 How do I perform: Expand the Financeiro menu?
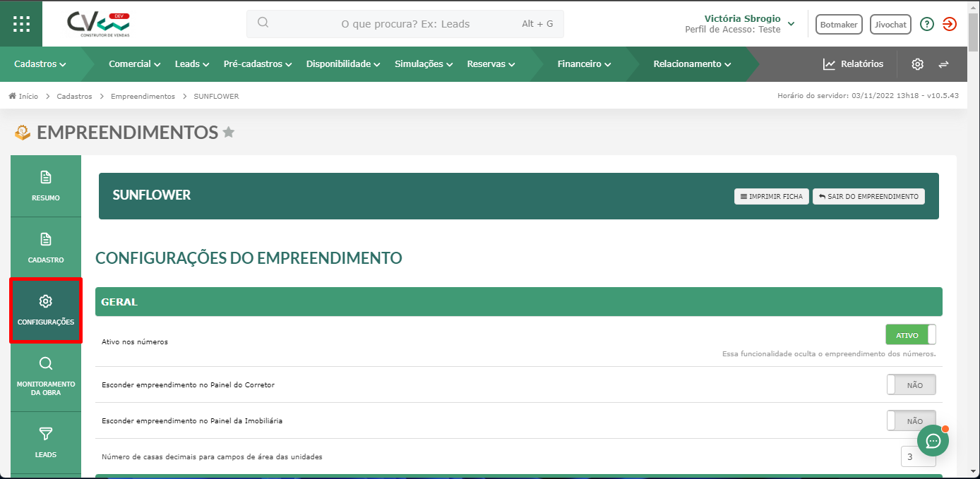click(584, 64)
